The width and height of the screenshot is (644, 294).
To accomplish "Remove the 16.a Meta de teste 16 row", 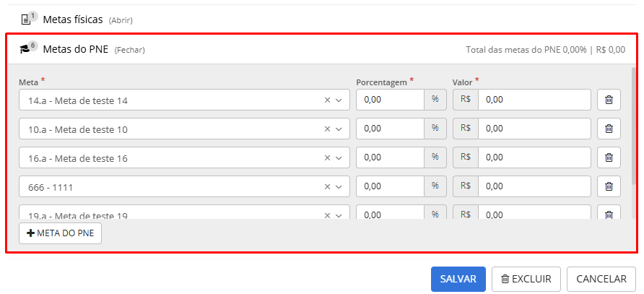I will tap(609, 157).
